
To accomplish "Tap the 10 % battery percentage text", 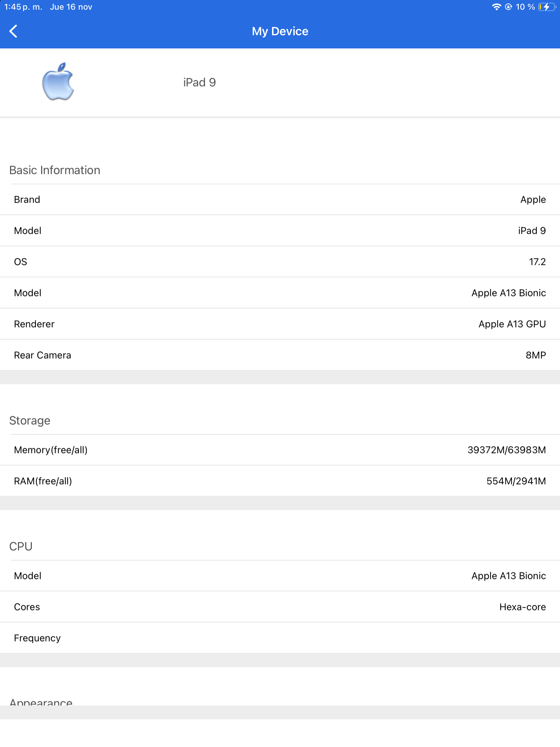I will click(525, 7).
